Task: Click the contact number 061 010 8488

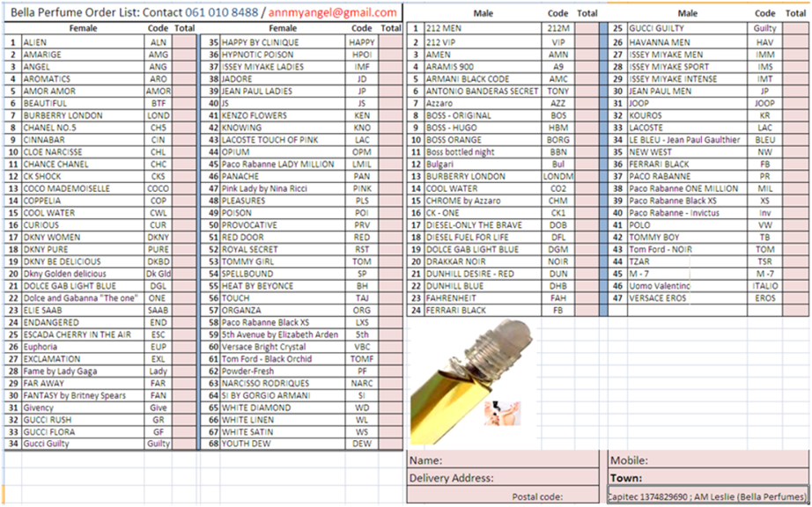Action: point(221,12)
